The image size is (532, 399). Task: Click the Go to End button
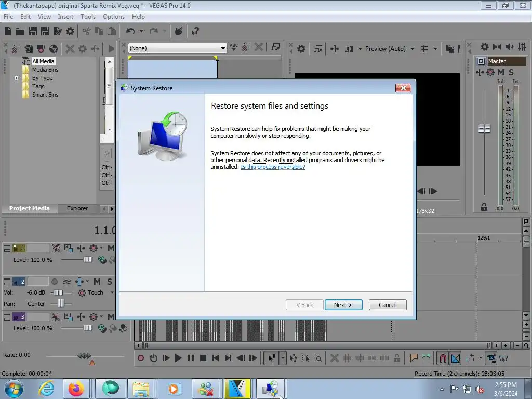click(228, 358)
